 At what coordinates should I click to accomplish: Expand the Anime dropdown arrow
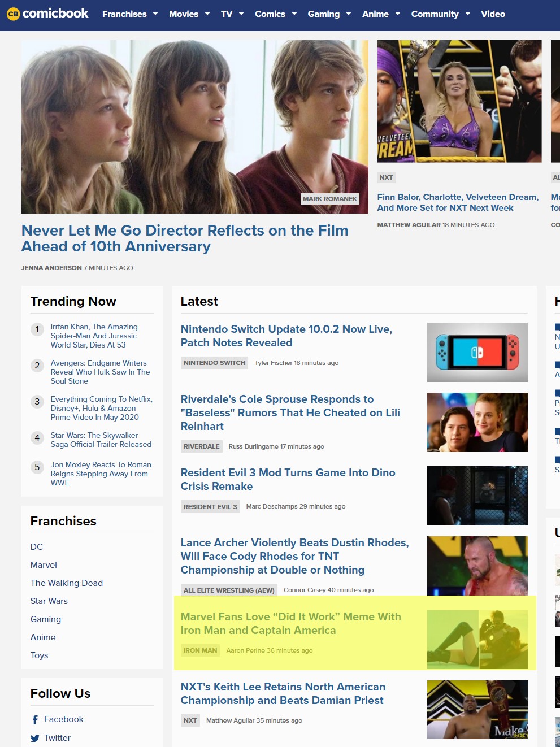coord(398,14)
